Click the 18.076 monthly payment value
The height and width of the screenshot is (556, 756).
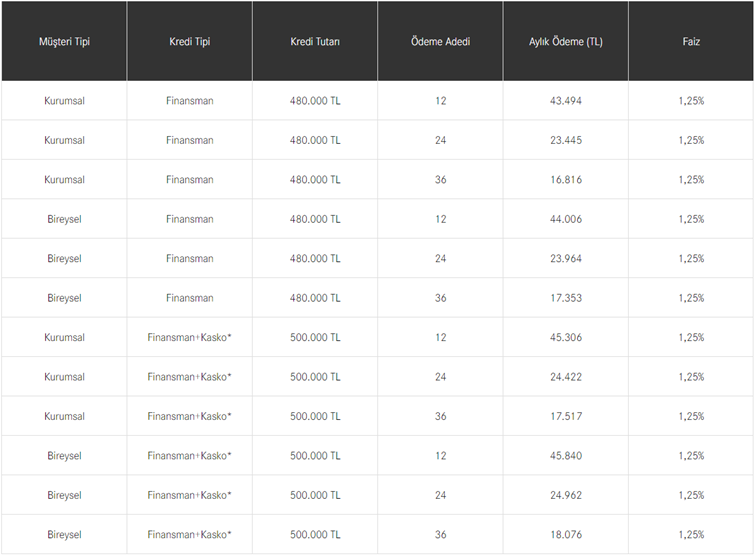(566, 535)
